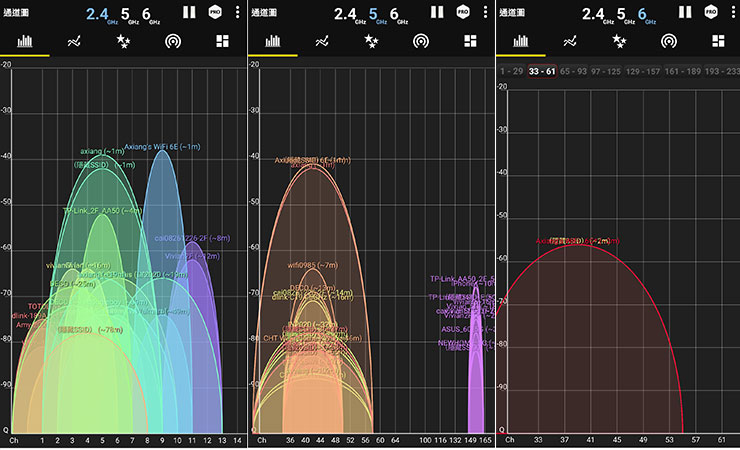Image resolution: width=740 pixels, height=450 pixels.
Task: Select axiang (~1m) label in left graph
Action: tap(102, 151)
